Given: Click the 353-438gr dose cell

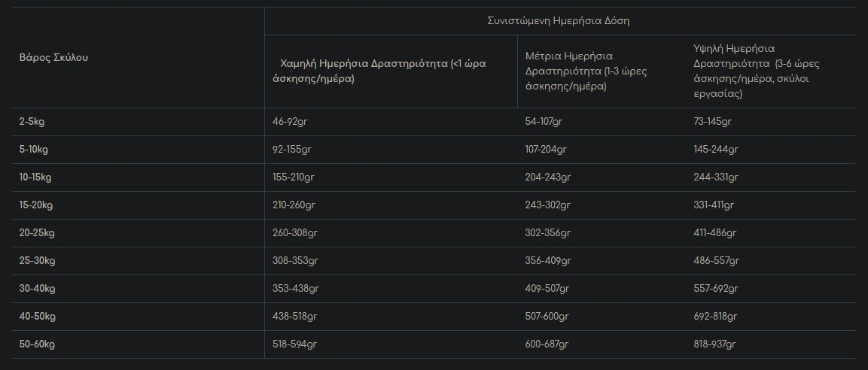Looking at the screenshot, I should point(296,289).
